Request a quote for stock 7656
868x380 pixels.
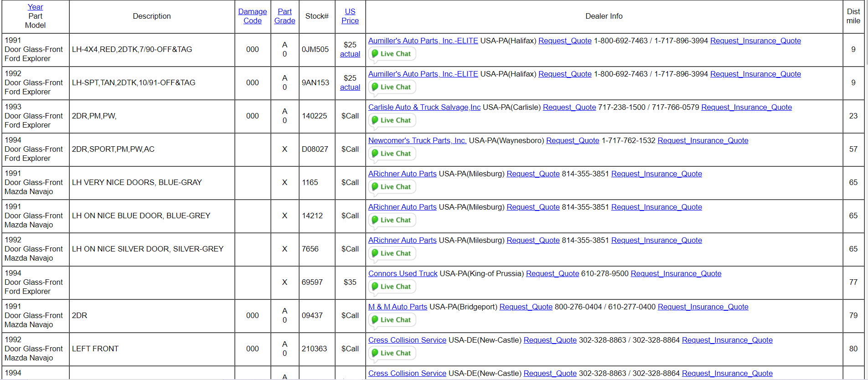tap(533, 240)
